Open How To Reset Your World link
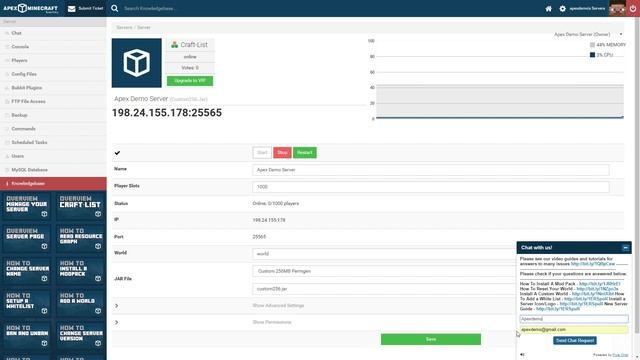This screenshot has height=360, width=640. point(598,289)
